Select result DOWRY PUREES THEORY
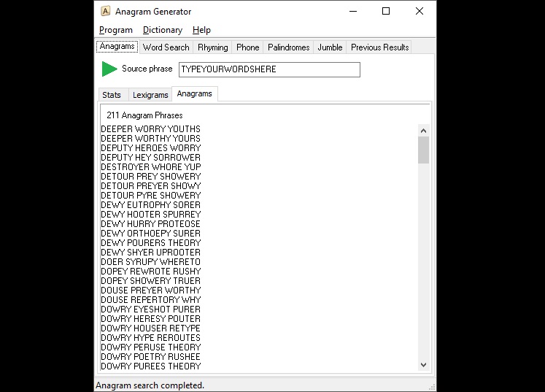The width and height of the screenshot is (545, 392). click(150, 366)
